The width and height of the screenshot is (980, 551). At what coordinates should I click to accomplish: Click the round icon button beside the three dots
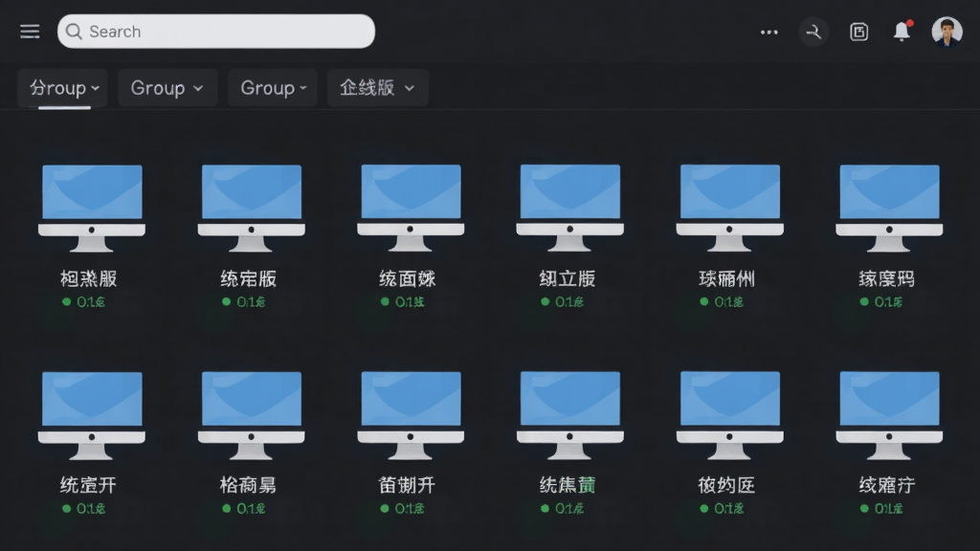click(x=813, y=32)
